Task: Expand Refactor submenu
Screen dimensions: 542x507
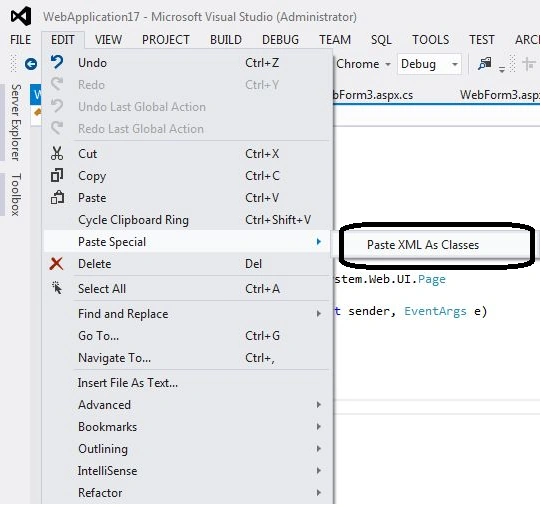Action: [x=187, y=493]
